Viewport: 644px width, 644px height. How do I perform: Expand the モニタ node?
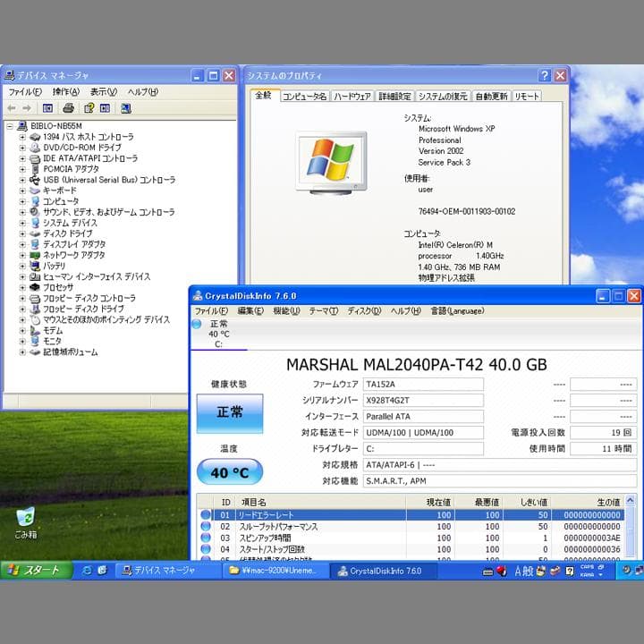(x=22, y=342)
